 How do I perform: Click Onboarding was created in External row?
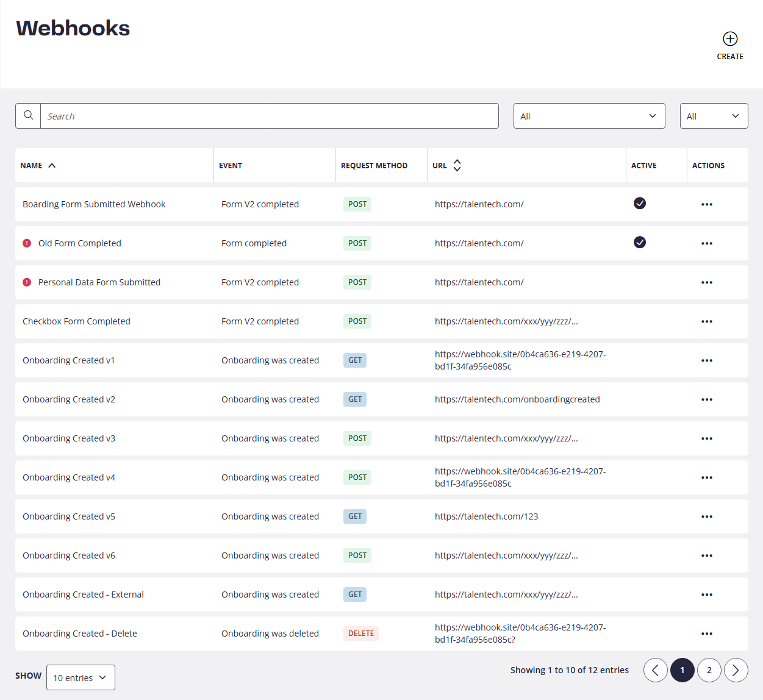point(270,595)
